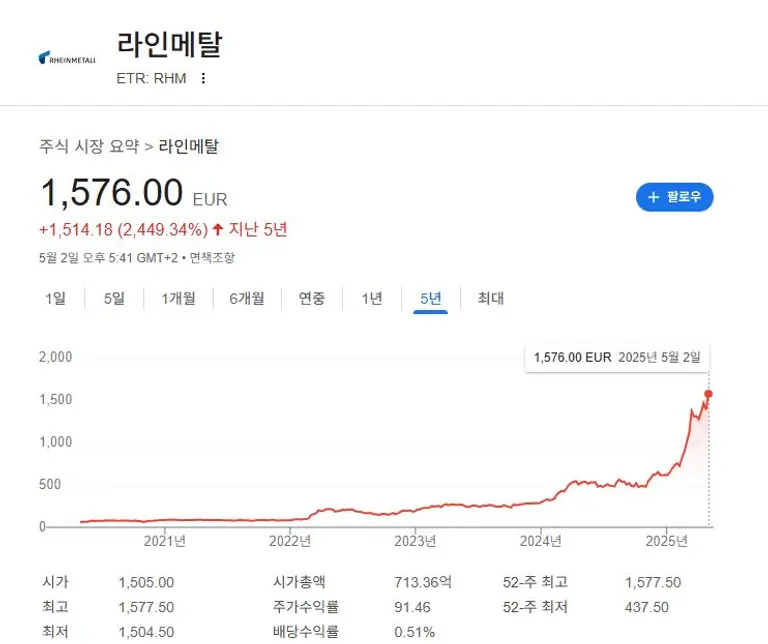Open the 주식 시장 요약 breadcrumb link

89,146
